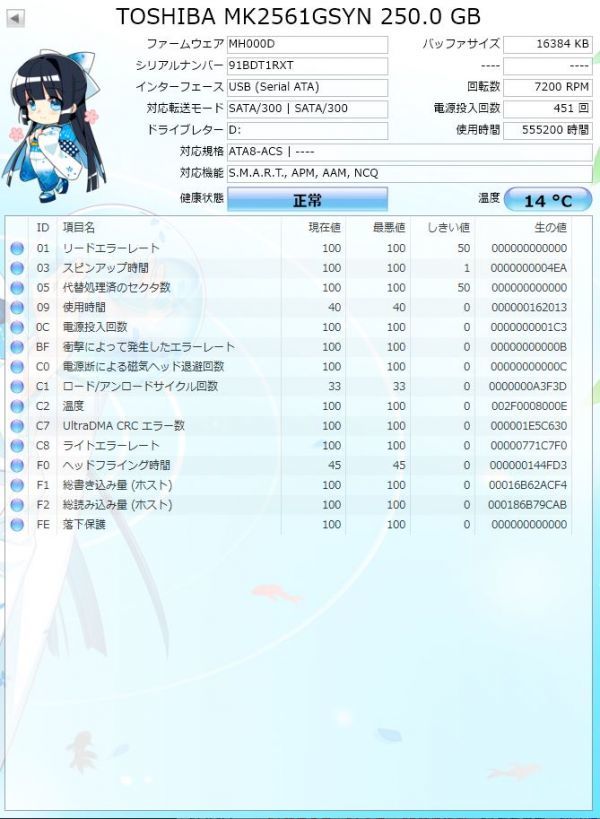Select the スピンアップ時間 attribute name

coord(105,268)
